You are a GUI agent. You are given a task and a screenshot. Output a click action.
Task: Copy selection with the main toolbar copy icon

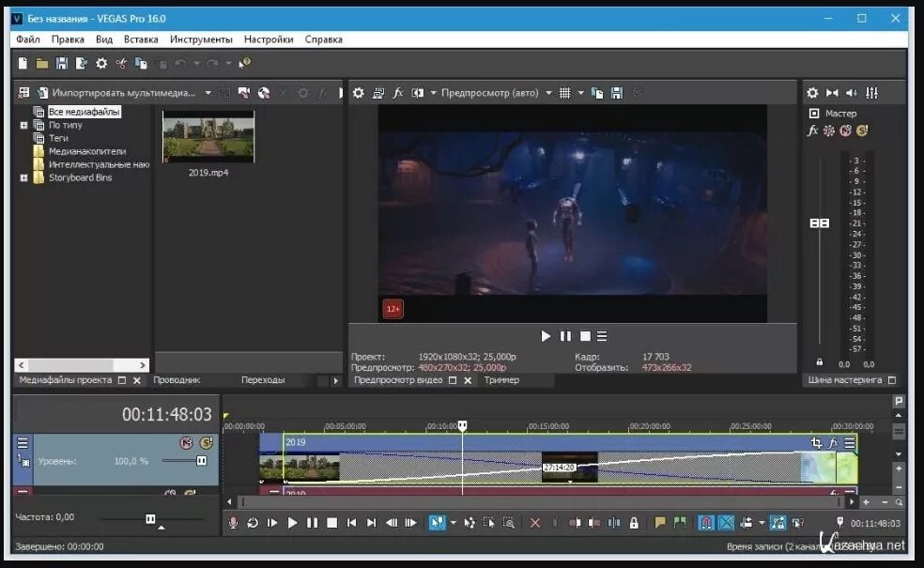[141, 63]
